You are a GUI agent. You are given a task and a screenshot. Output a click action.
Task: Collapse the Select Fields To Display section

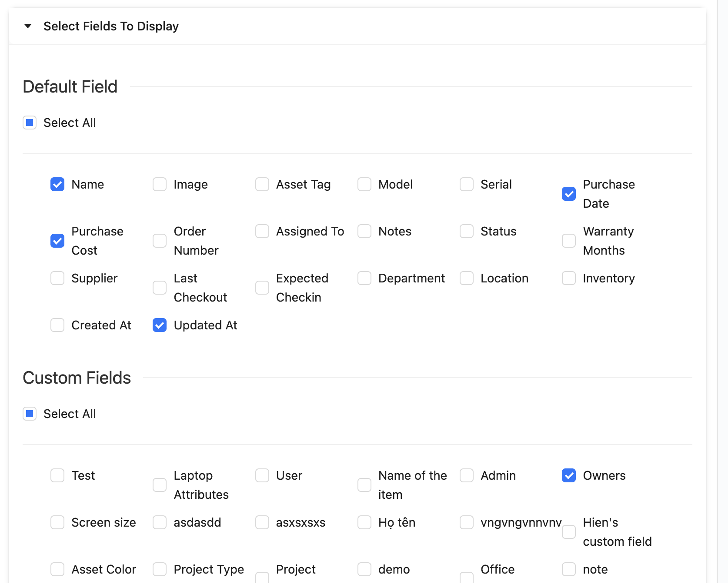pyautogui.click(x=28, y=26)
